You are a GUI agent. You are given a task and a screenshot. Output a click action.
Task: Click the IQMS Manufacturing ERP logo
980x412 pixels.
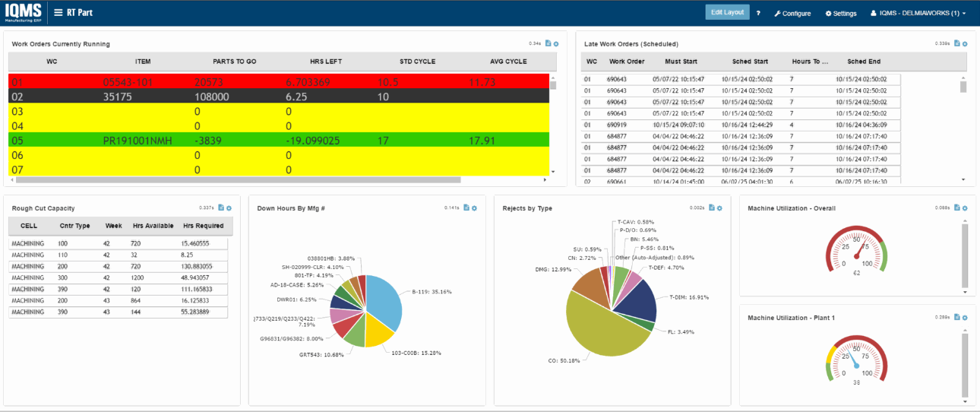pyautogui.click(x=23, y=13)
